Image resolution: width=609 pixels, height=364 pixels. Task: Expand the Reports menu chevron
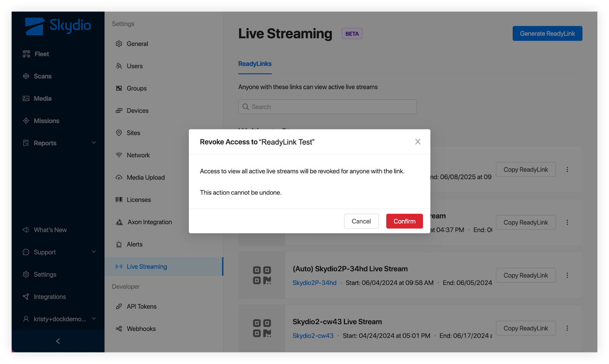tap(94, 143)
